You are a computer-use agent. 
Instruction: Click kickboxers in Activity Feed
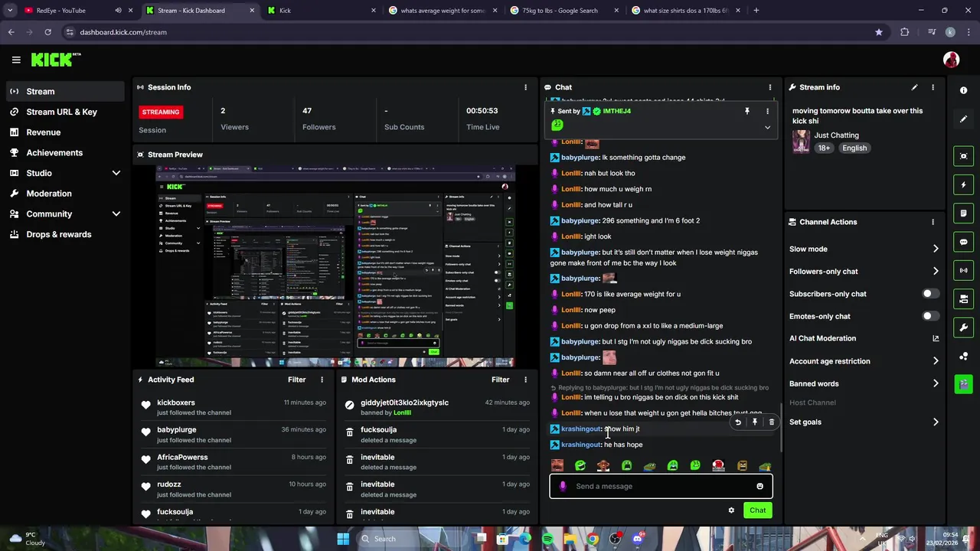(x=176, y=403)
